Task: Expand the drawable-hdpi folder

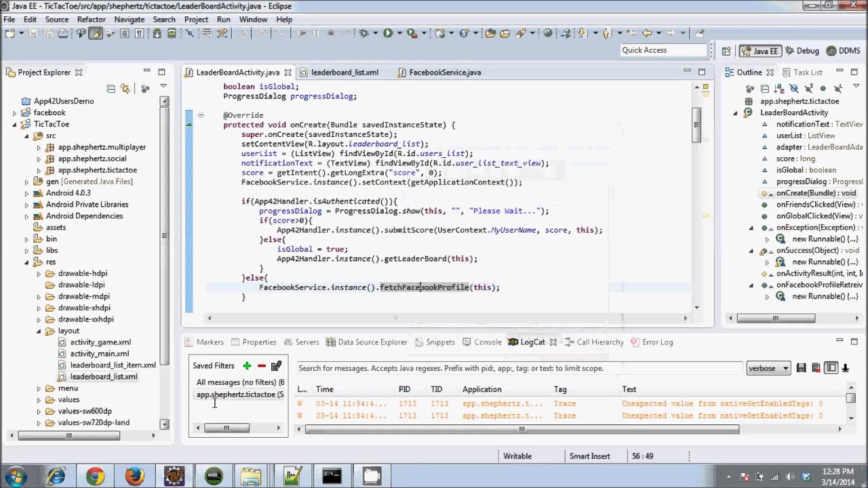Action: click(x=39, y=274)
